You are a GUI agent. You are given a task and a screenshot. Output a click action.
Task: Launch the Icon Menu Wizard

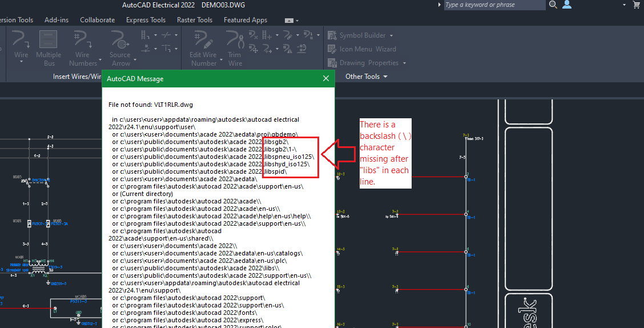click(362, 49)
